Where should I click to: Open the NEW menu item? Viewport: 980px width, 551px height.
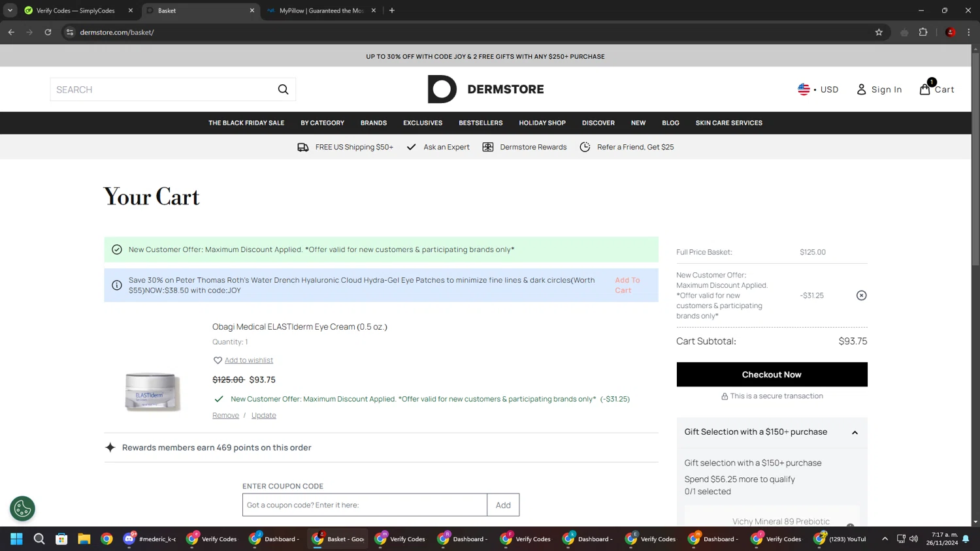(x=638, y=123)
